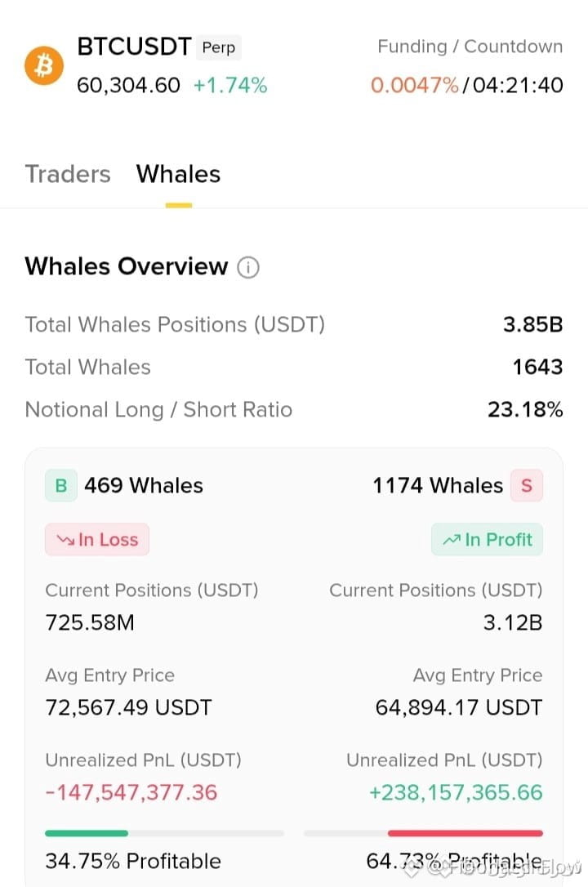
Task: Click the green B long badge
Action: [x=61, y=485]
